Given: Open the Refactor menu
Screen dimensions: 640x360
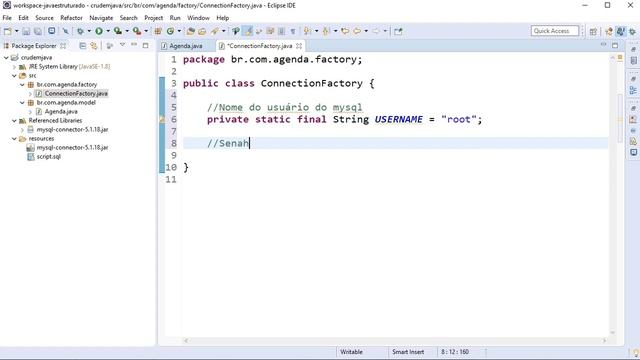Looking at the screenshot, I should tap(71, 18).
